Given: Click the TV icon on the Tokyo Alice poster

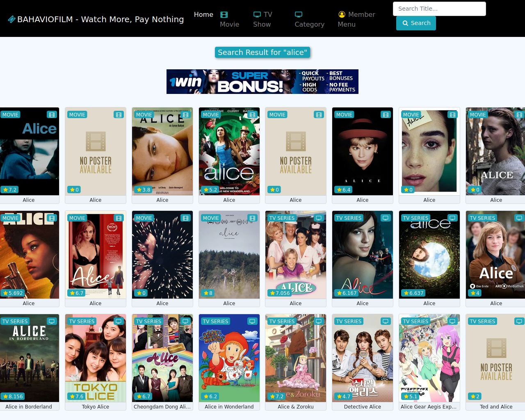Looking at the screenshot, I should [x=119, y=322].
